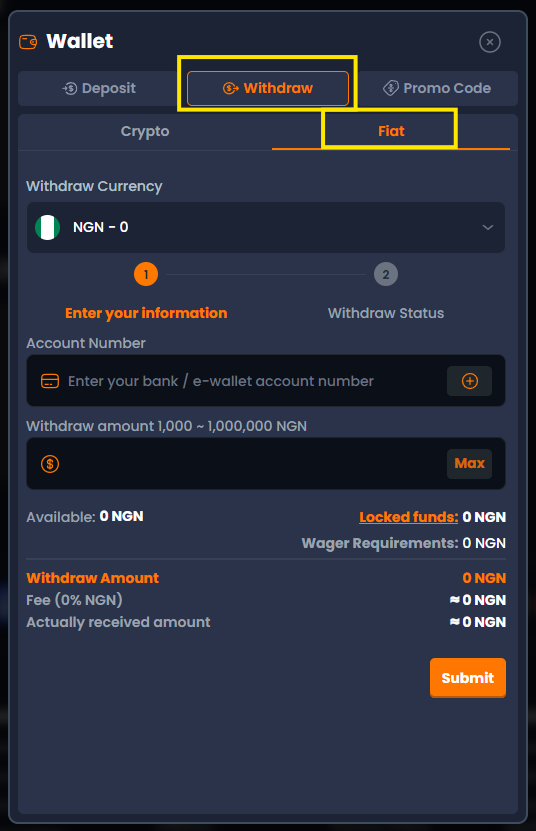The width and height of the screenshot is (536, 831).
Task: Click the plus icon to add account number
Action: (469, 381)
